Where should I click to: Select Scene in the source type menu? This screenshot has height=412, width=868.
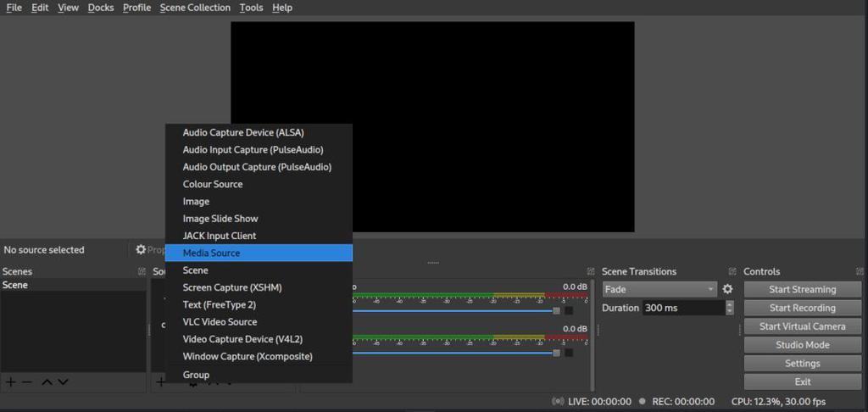pyautogui.click(x=259, y=270)
